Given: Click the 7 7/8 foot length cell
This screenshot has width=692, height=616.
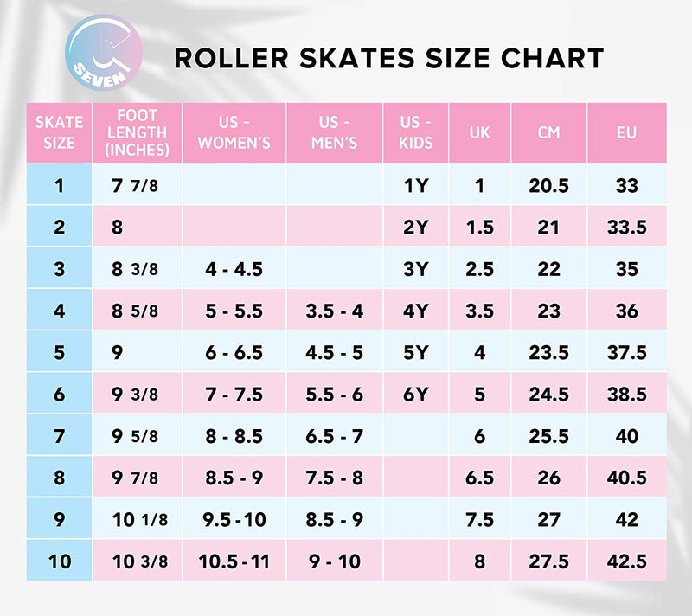Looking at the screenshot, I should tap(138, 186).
